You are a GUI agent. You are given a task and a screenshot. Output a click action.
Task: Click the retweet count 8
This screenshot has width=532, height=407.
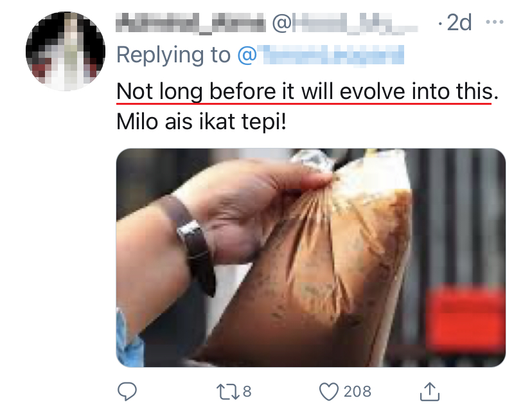[x=245, y=390]
